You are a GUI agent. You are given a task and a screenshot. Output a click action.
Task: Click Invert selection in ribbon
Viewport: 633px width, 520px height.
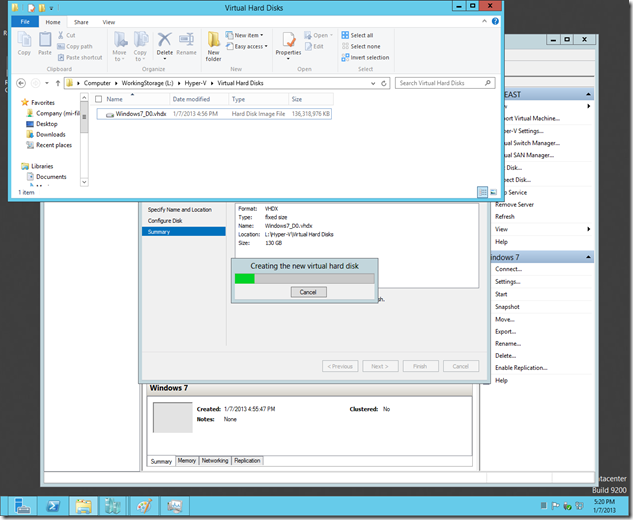click(365, 58)
